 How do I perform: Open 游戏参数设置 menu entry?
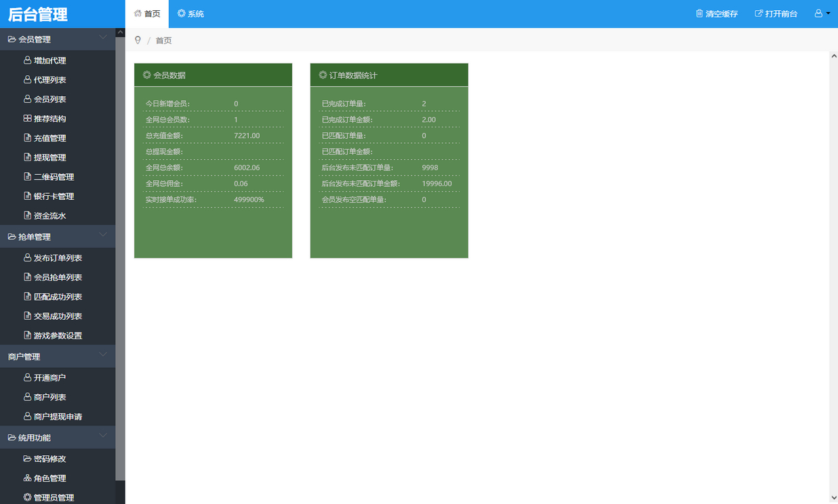click(58, 335)
